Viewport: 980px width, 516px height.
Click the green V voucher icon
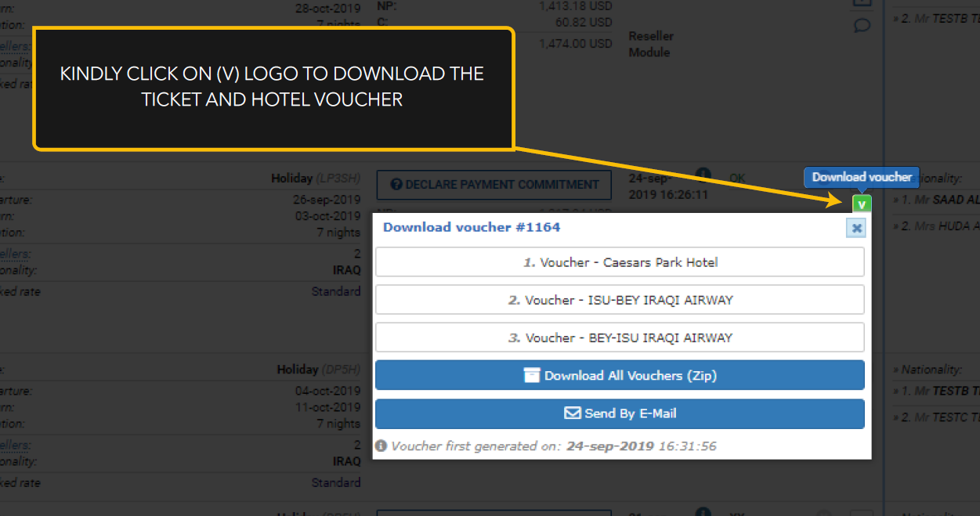[x=862, y=204]
